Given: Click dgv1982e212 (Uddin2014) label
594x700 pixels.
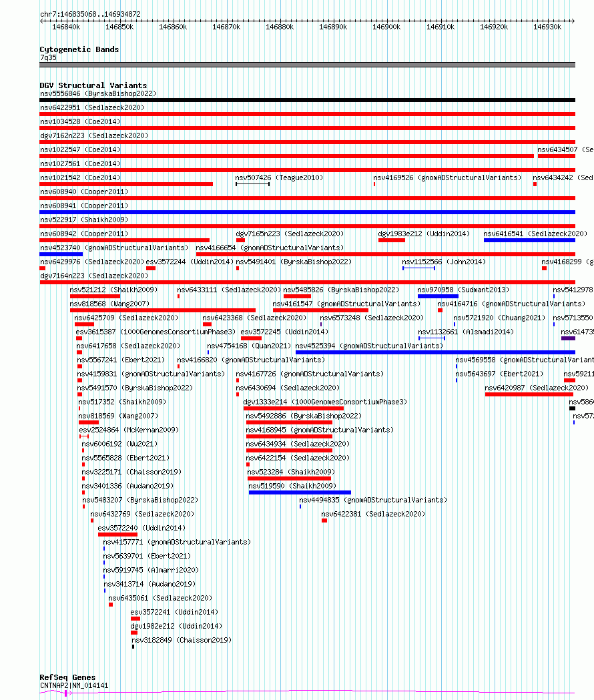Looking at the screenshot, I should click(176, 627).
